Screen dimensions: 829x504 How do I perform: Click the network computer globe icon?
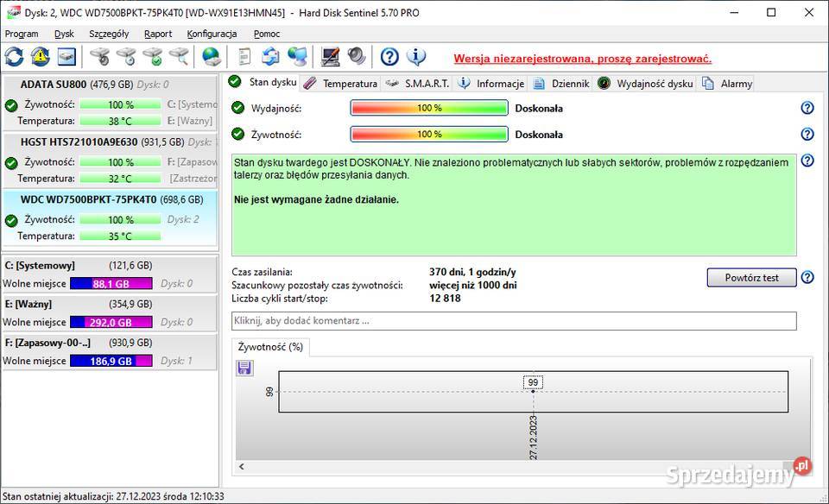297,57
